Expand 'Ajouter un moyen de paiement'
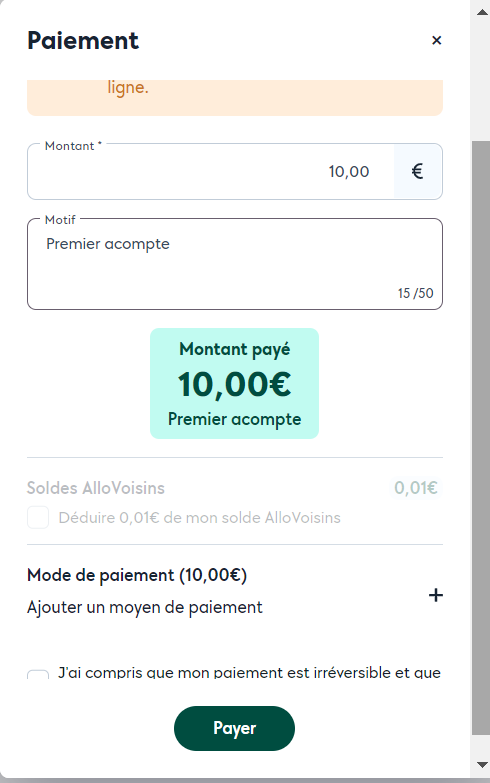 [144, 607]
